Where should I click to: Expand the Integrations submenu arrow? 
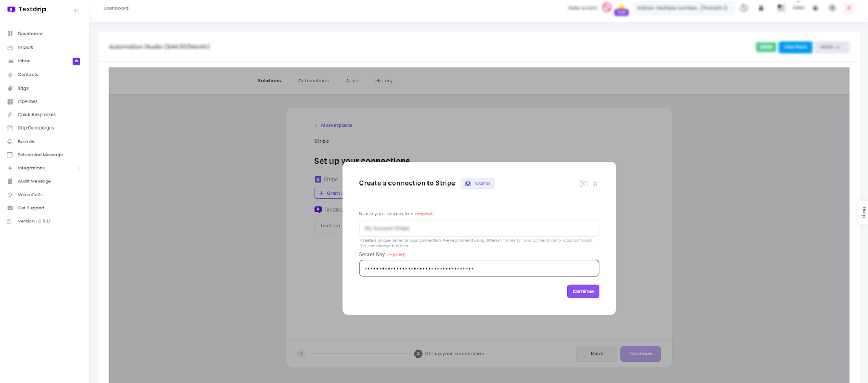point(79,168)
